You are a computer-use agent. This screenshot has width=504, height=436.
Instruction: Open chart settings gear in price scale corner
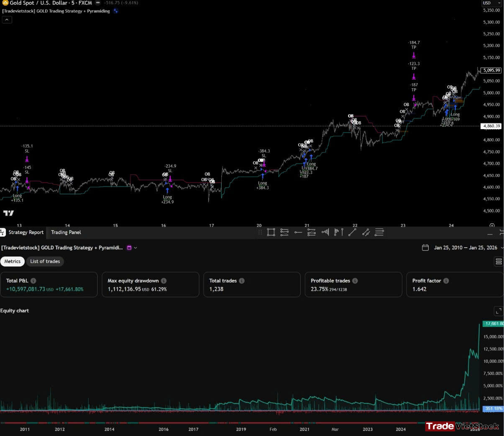coord(492,225)
